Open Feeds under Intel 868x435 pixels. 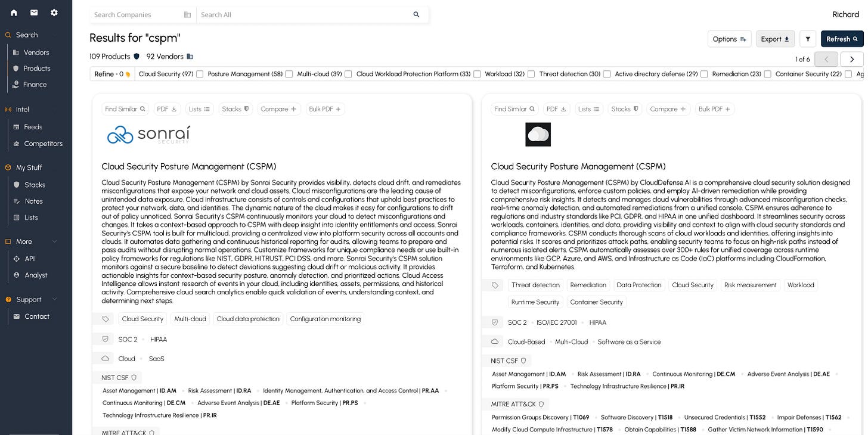click(x=33, y=127)
